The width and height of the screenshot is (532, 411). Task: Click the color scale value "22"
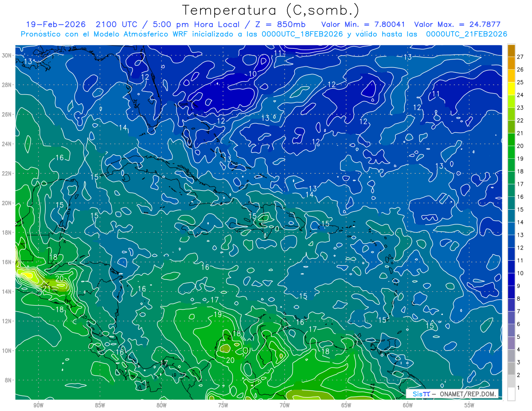coord(520,121)
